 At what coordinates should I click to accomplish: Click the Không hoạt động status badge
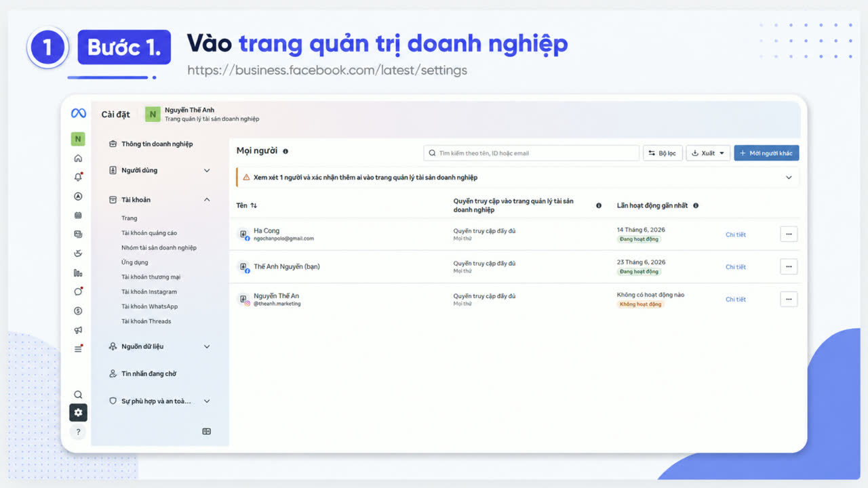coord(640,304)
